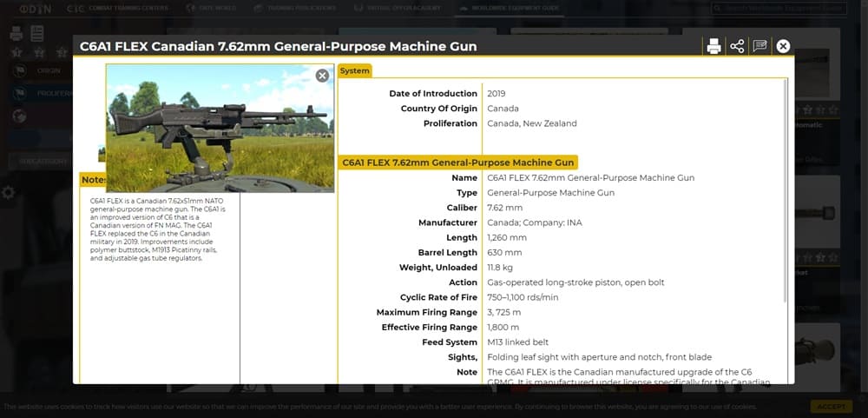868x418 pixels.
Task: Click the Country Of Origin value 'Canada'
Action: click(x=503, y=109)
